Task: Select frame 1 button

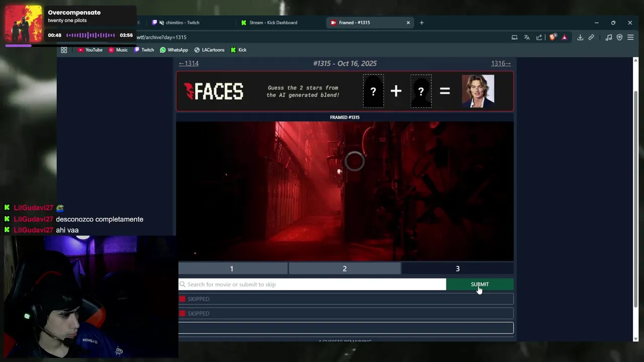Action: [232, 268]
